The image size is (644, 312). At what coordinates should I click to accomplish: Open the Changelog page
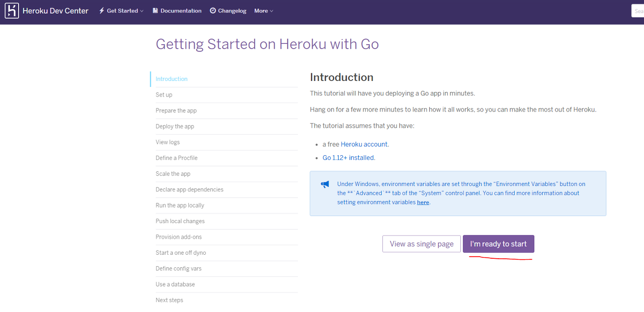(228, 11)
